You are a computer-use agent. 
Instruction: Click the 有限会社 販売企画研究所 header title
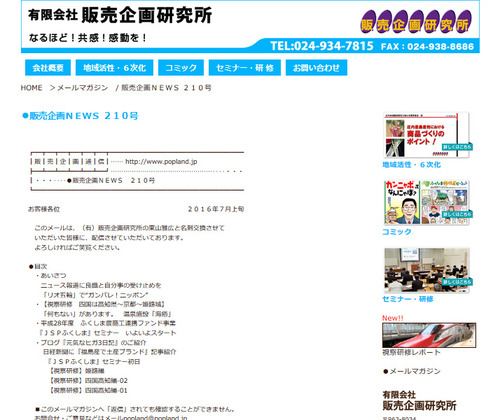[x=120, y=15]
